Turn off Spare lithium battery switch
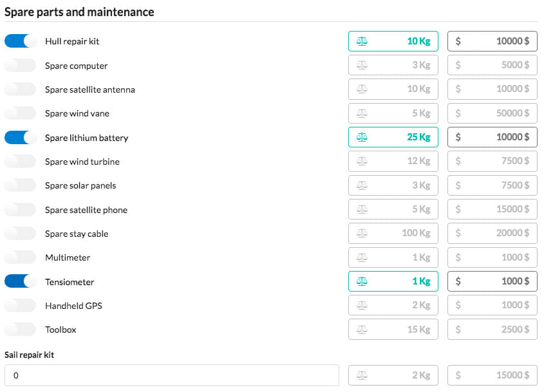Viewport: 544px width, 392px height. 21,137
